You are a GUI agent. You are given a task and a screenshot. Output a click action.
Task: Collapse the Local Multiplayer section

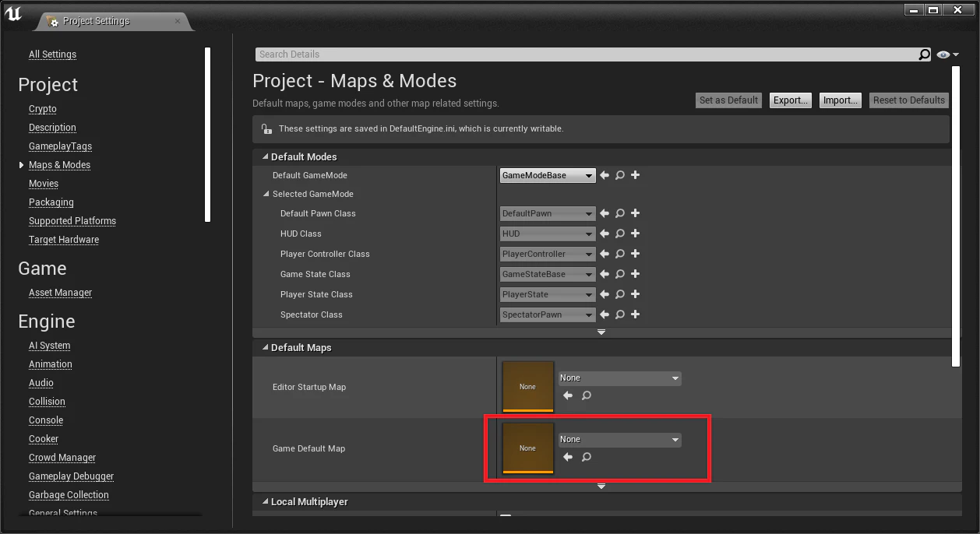click(265, 502)
